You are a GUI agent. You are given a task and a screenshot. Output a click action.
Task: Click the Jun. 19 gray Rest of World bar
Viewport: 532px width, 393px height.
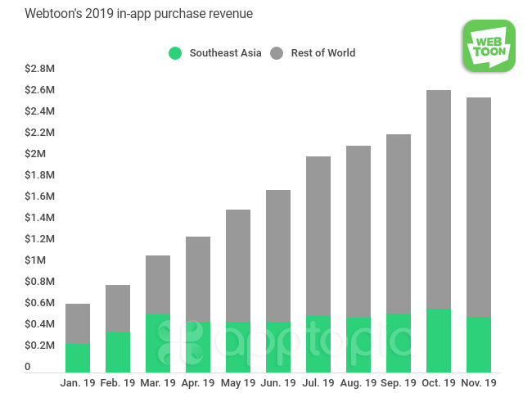coord(278,255)
